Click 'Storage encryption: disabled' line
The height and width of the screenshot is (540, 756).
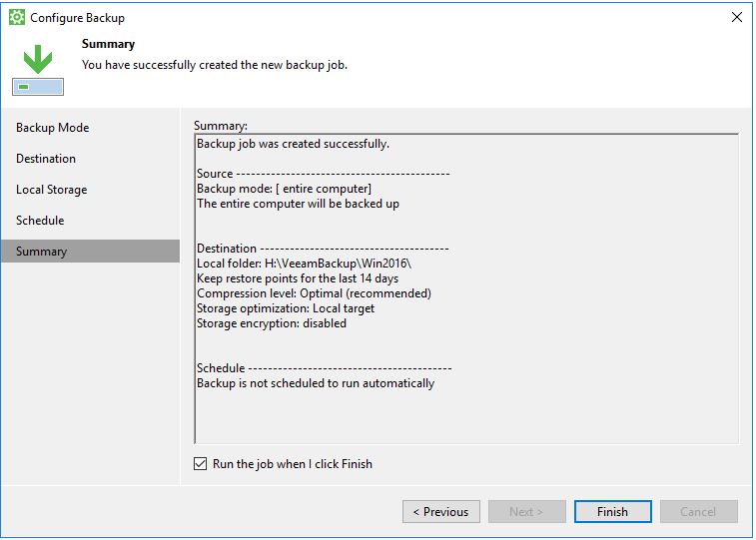(272, 323)
